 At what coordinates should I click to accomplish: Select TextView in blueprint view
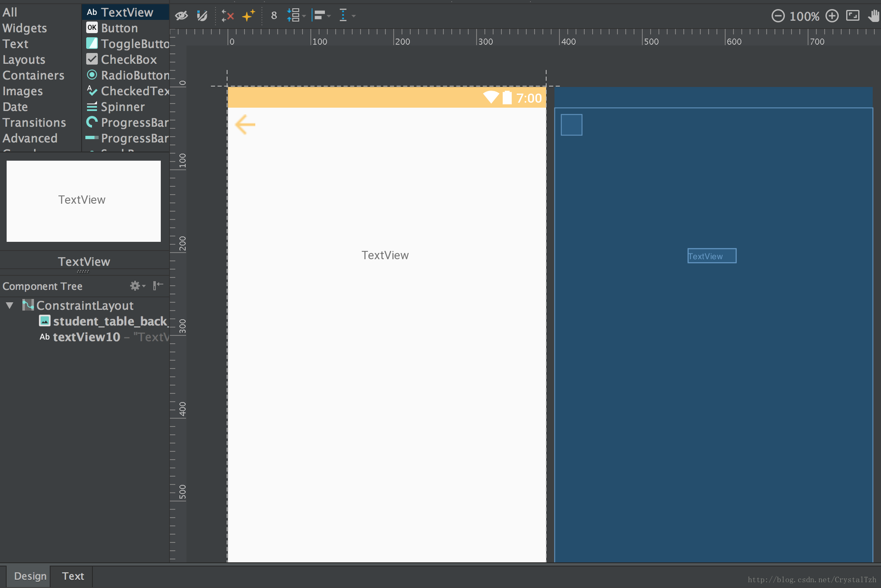712,256
